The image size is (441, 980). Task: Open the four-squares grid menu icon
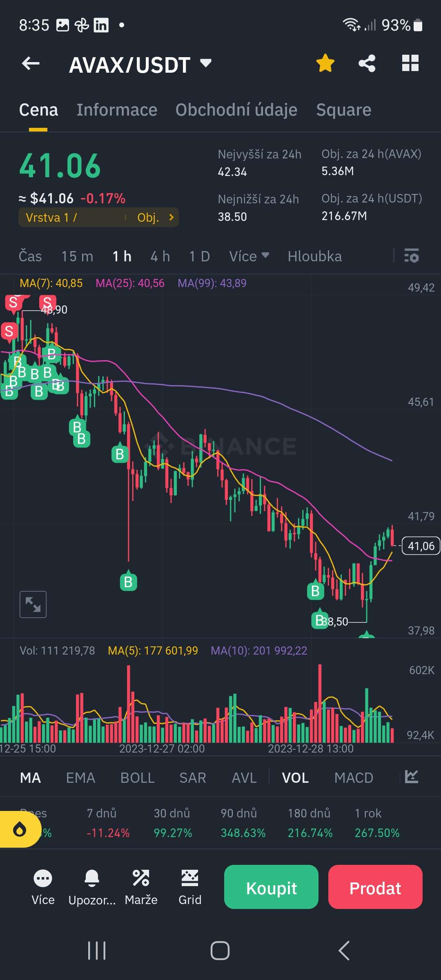click(x=410, y=63)
